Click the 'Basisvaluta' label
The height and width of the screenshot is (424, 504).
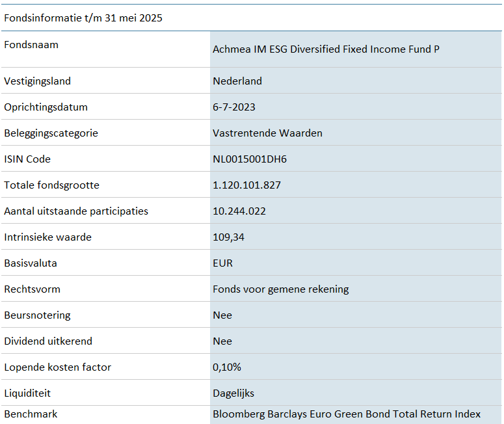pyautogui.click(x=31, y=263)
